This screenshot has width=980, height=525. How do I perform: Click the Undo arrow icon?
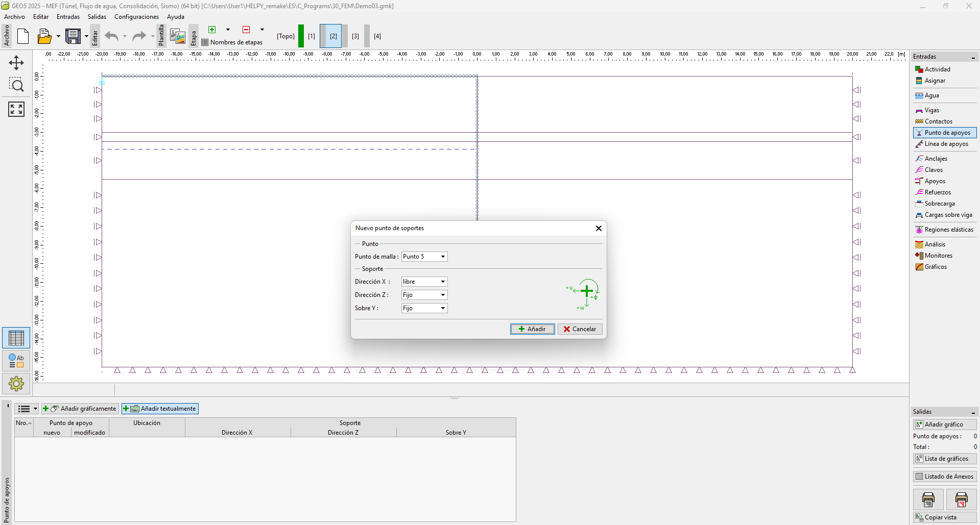point(111,36)
